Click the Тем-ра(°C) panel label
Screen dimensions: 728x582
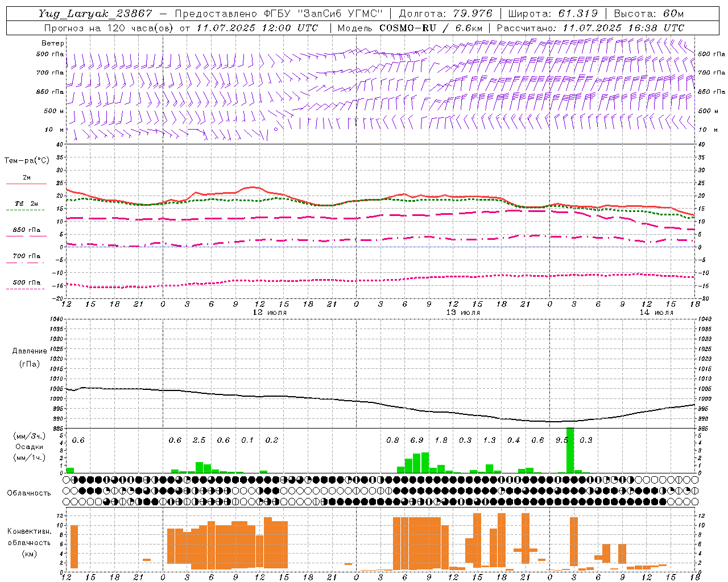(27, 161)
